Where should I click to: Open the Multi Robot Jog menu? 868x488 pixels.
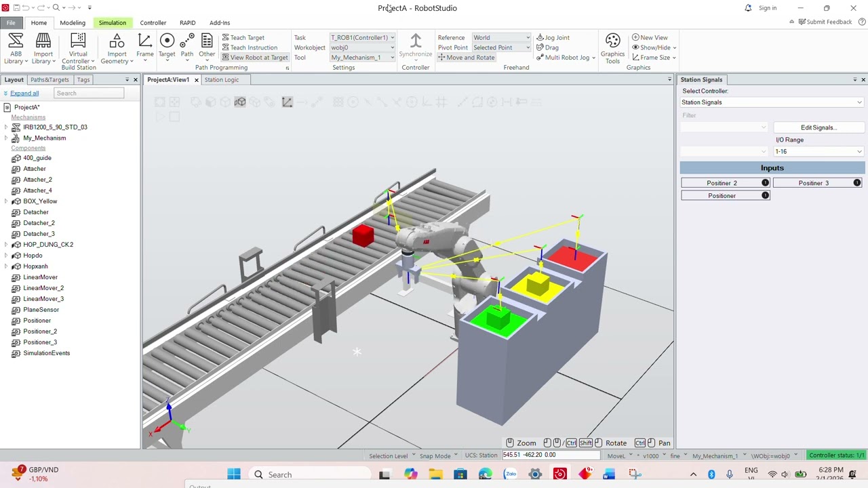[x=566, y=58]
